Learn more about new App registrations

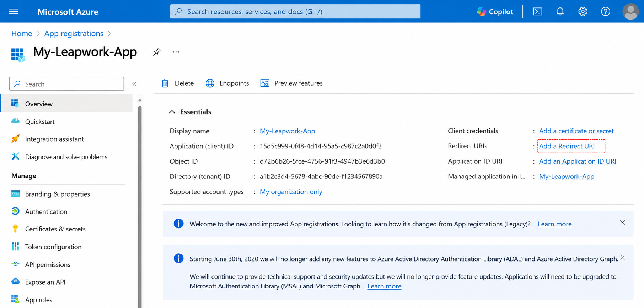coord(555,224)
